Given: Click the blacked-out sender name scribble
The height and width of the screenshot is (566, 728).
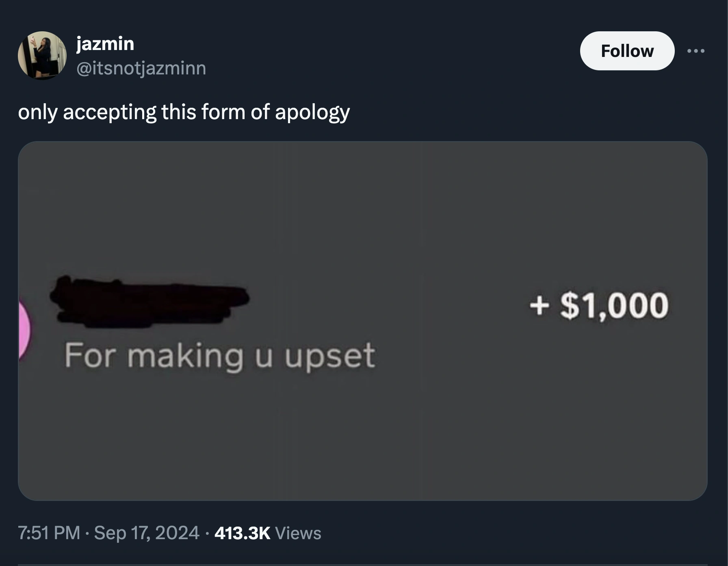Looking at the screenshot, I should click(x=149, y=300).
